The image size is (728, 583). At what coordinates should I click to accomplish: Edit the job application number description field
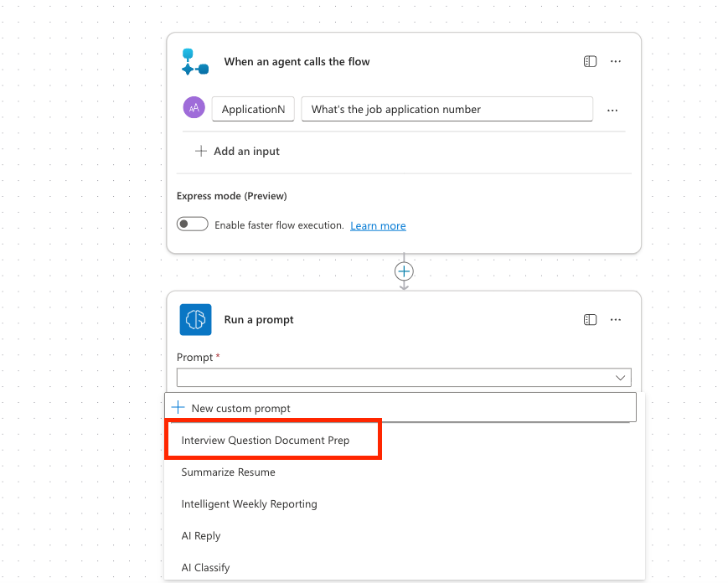tap(447, 109)
